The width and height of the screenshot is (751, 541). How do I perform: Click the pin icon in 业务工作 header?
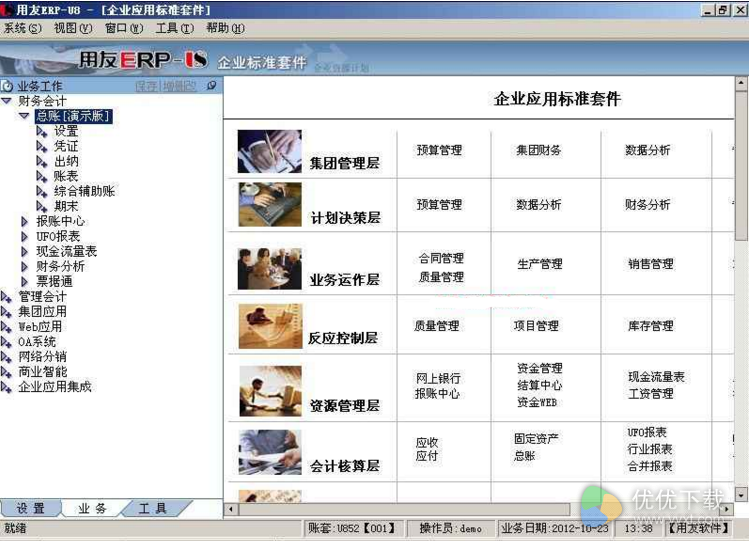pos(211,85)
